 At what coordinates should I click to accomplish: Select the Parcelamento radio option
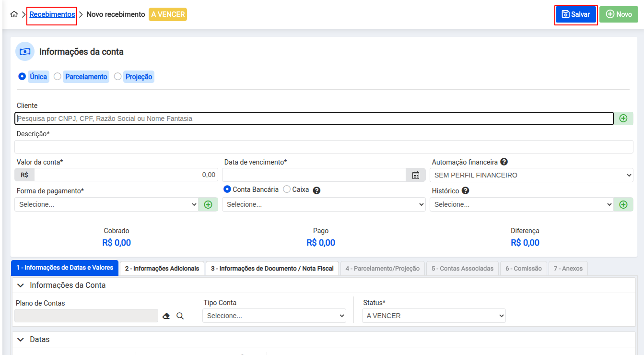[x=58, y=76]
